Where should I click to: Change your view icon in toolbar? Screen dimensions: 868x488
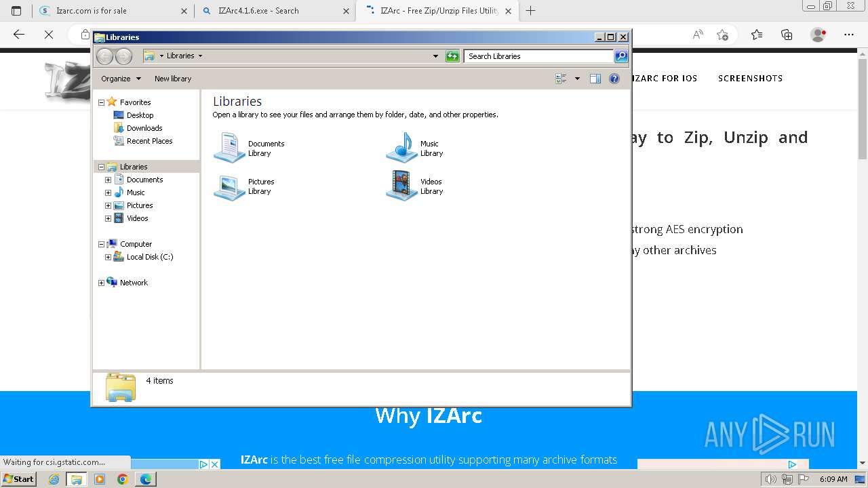pyautogui.click(x=561, y=79)
